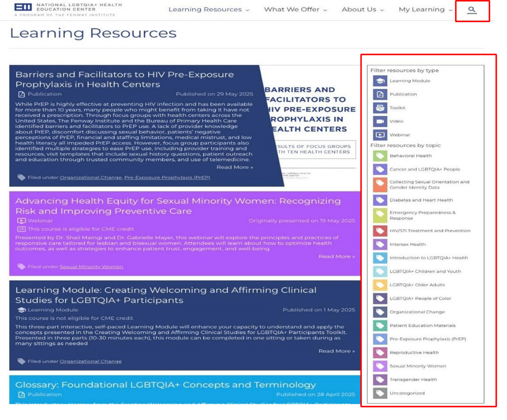
Task: Click the Learning Module filter icon
Action: [380, 81]
